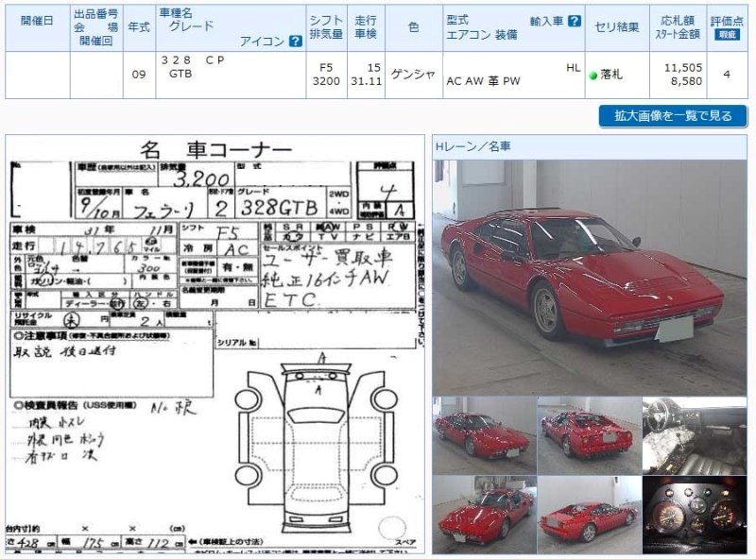756x559 pixels.
Task: Open the first thumbnail in the bottom thumbnail row
Action: point(485,515)
